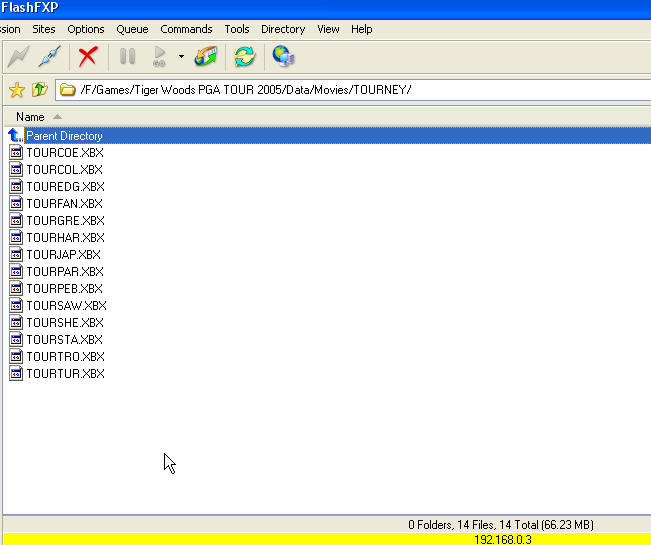Select file TOURPEB.XBX
Viewport: 651px width, 545px height.
(x=64, y=289)
